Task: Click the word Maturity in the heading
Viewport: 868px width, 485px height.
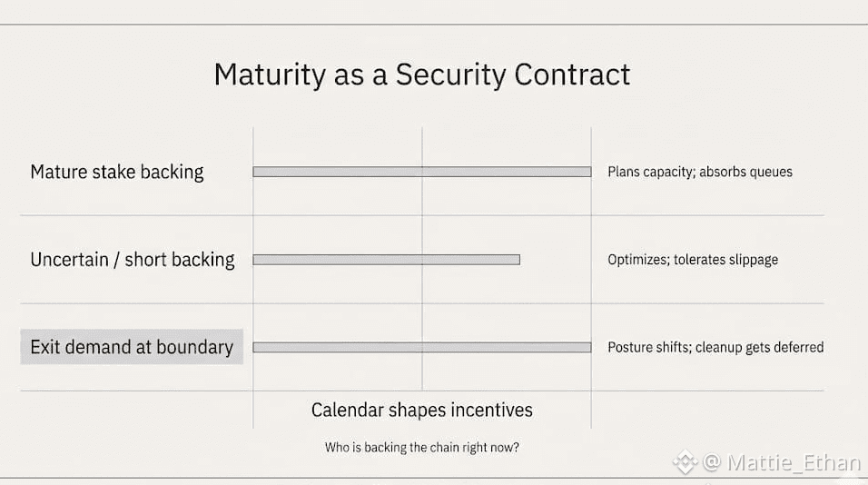Action: pyautogui.click(x=270, y=74)
